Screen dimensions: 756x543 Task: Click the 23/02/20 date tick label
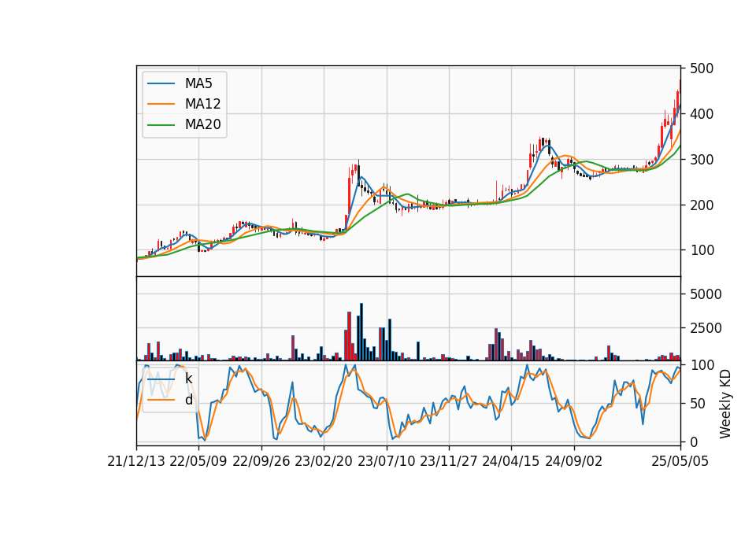pos(324,461)
